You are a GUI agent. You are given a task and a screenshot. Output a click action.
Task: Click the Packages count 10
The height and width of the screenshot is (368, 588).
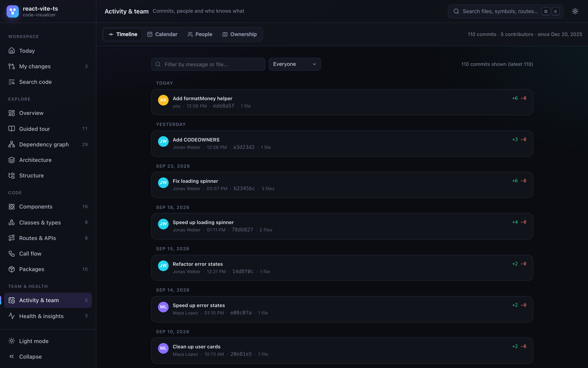click(85, 269)
